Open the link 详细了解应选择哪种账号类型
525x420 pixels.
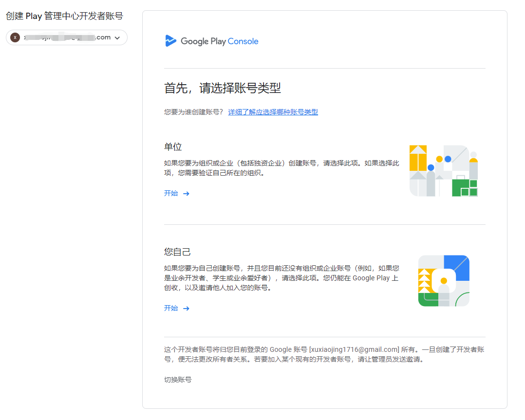(x=273, y=112)
